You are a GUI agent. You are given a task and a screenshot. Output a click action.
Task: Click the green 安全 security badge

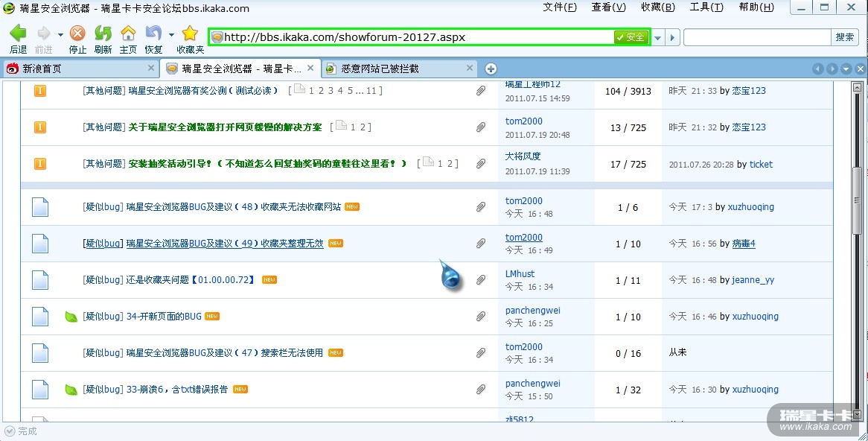[631, 37]
